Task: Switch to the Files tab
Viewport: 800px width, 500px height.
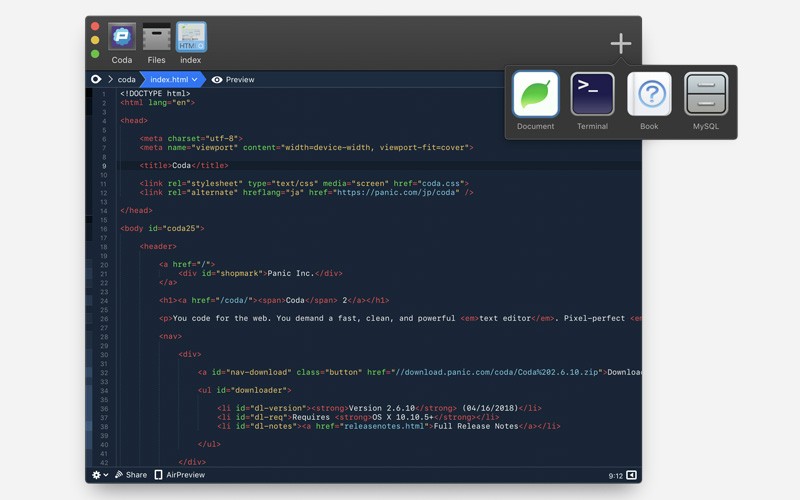Action: click(156, 37)
